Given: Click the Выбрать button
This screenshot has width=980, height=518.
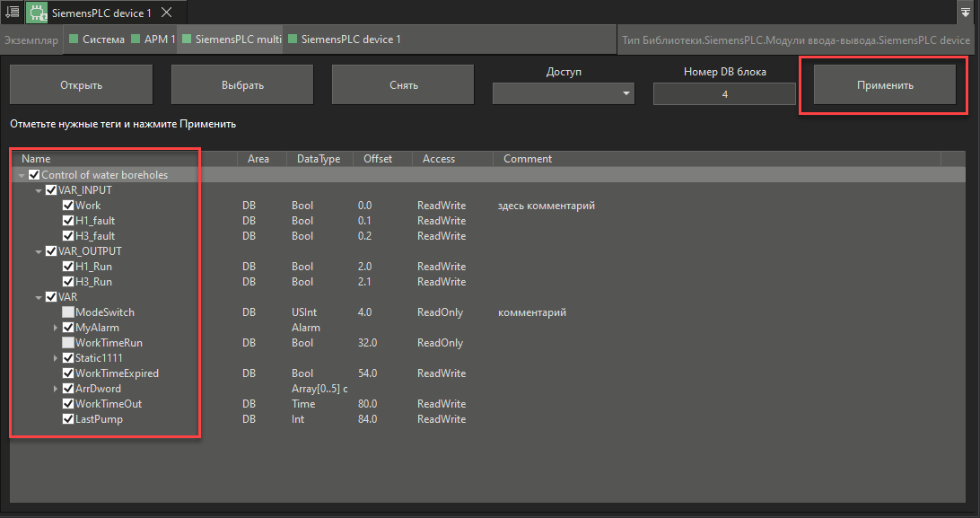Looking at the screenshot, I should [x=242, y=85].
